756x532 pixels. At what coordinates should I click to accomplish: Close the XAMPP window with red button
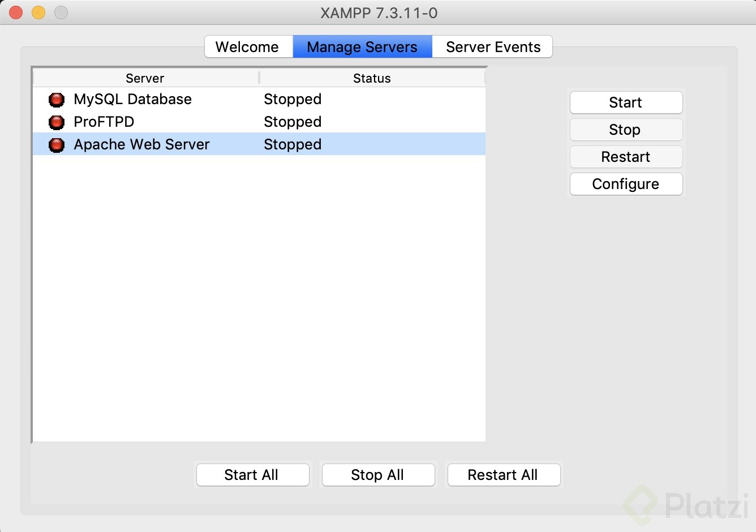[16, 12]
